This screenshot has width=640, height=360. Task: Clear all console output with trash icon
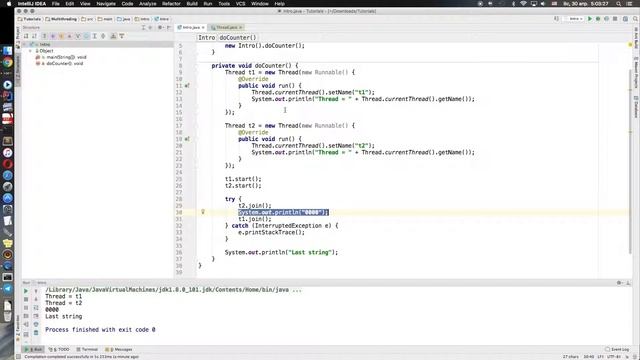pyautogui.click(x=36, y=333)
